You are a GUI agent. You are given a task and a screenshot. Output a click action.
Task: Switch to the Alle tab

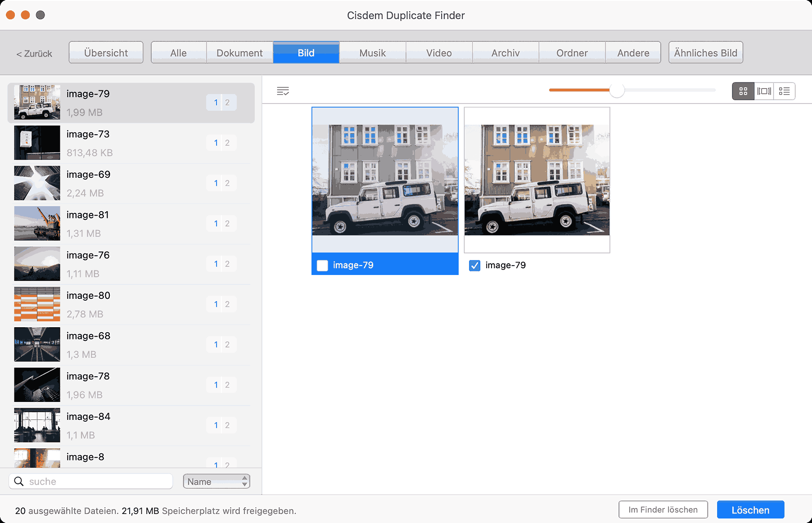pos(179,53)
